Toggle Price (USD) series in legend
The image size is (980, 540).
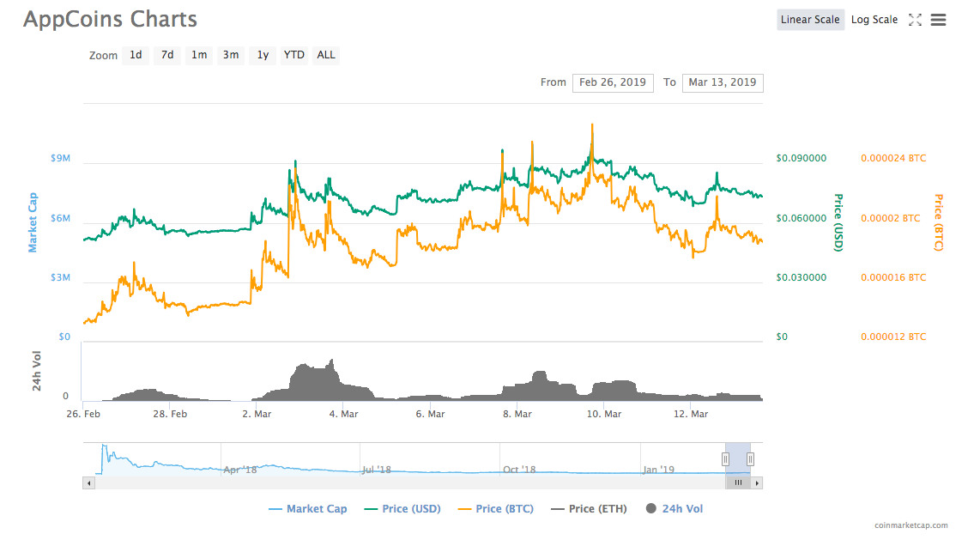tap(402, 509)
